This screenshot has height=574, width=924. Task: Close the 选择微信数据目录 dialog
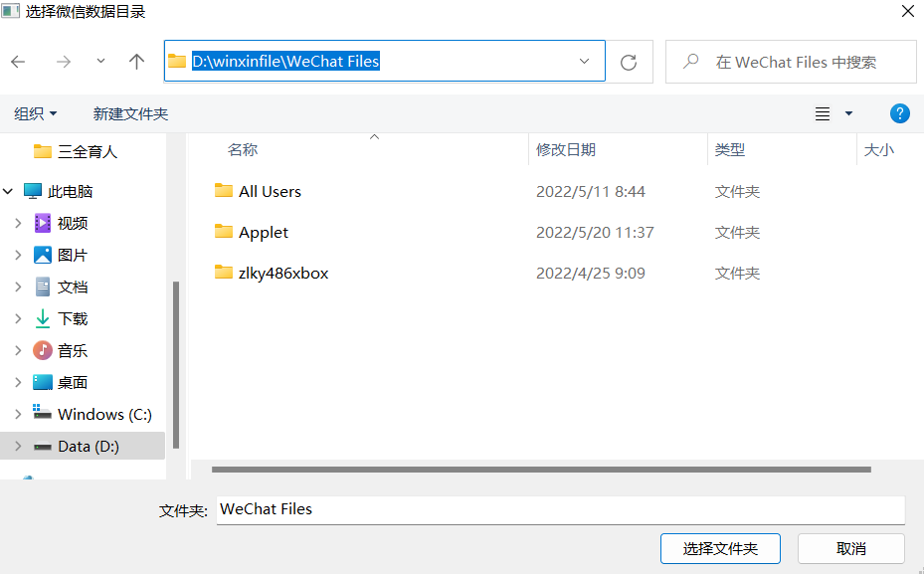907,11
